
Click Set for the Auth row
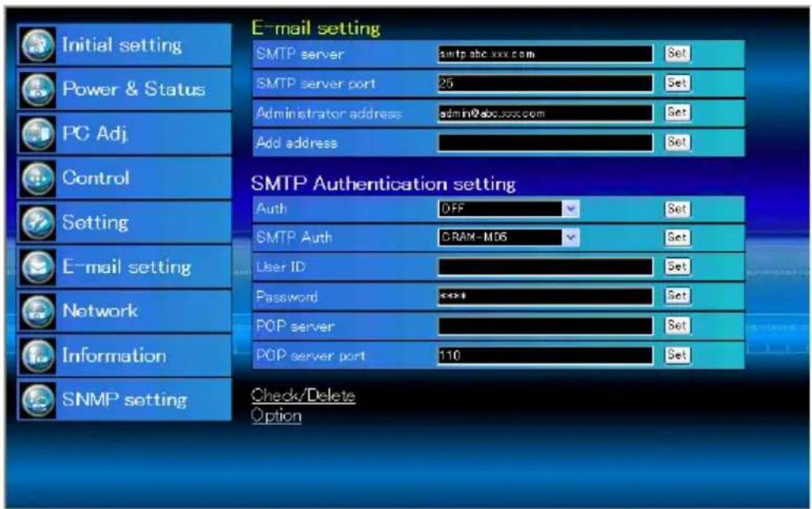click(678, 209)
